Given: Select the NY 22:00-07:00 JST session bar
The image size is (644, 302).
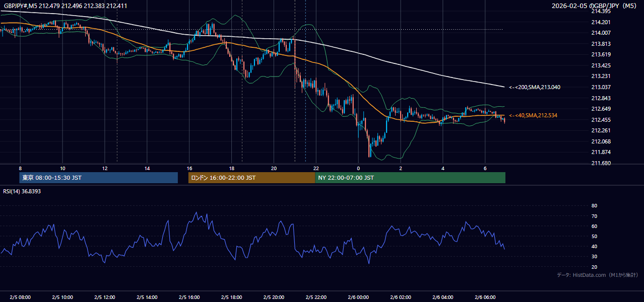Looking at the screenshot, I should tap(410, 178).
